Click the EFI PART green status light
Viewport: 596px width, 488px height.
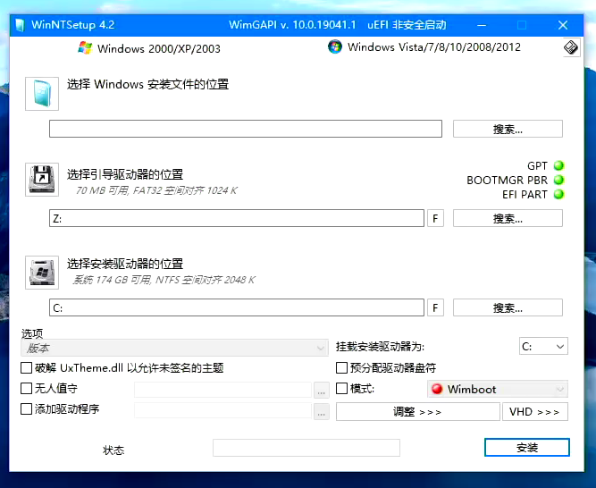559,194
